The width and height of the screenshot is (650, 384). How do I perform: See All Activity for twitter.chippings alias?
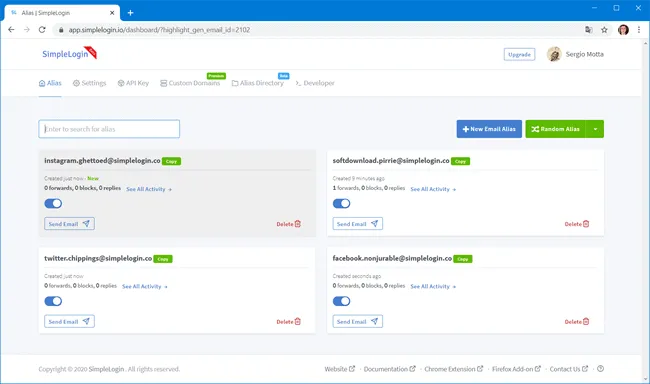coord(145,287)
